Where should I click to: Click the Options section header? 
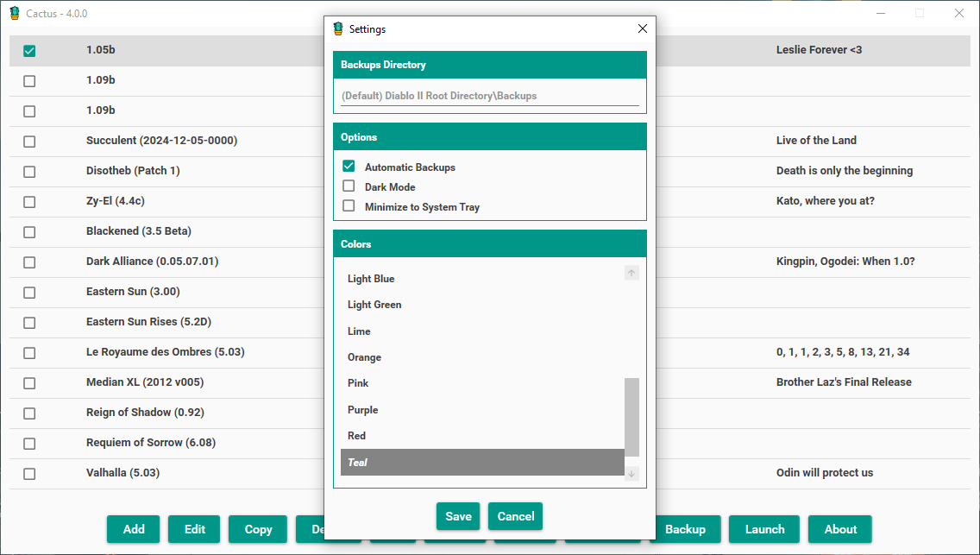[490, 137]
